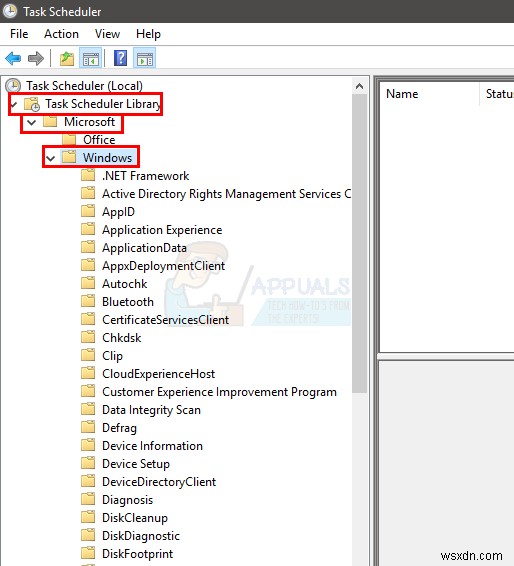
Task: Click the Office folder icon
Action: coord(69,140)
